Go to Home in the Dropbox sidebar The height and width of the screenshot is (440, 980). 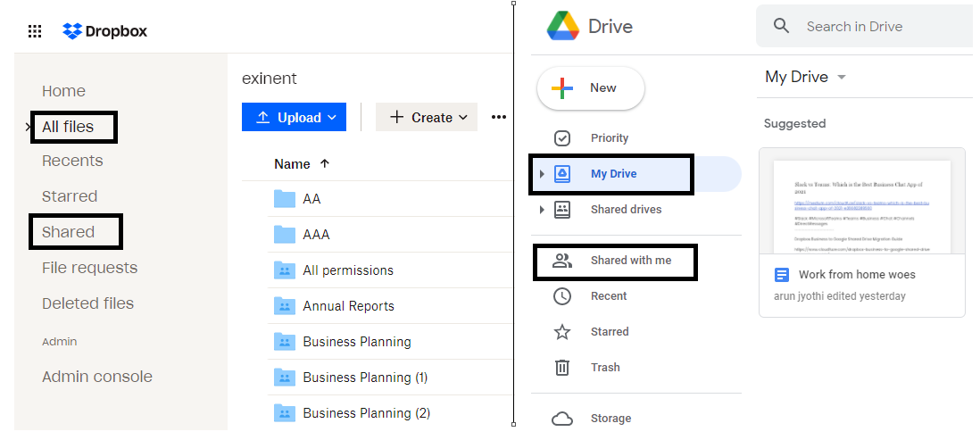point(63,91)
